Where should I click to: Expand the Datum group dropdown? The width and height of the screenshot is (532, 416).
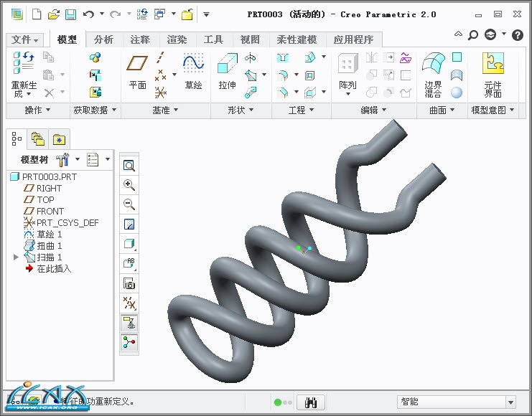(x=165, y=110)
